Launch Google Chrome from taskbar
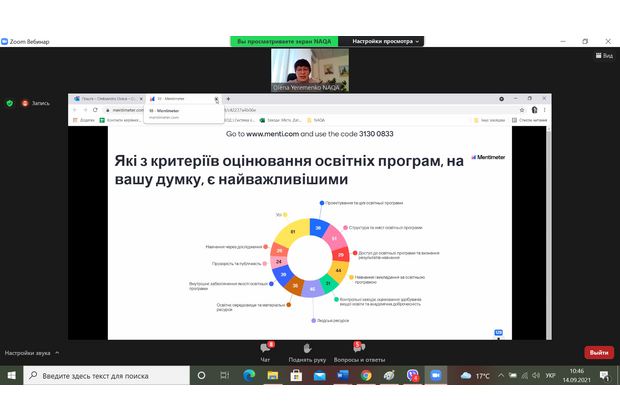The image size is (620, 420). tap(365, 375)
